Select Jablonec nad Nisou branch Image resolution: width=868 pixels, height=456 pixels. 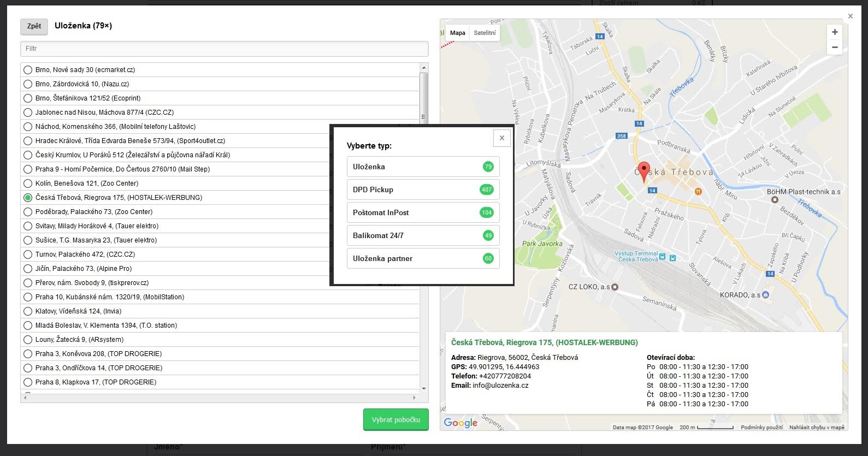click(x=28, y=112)
